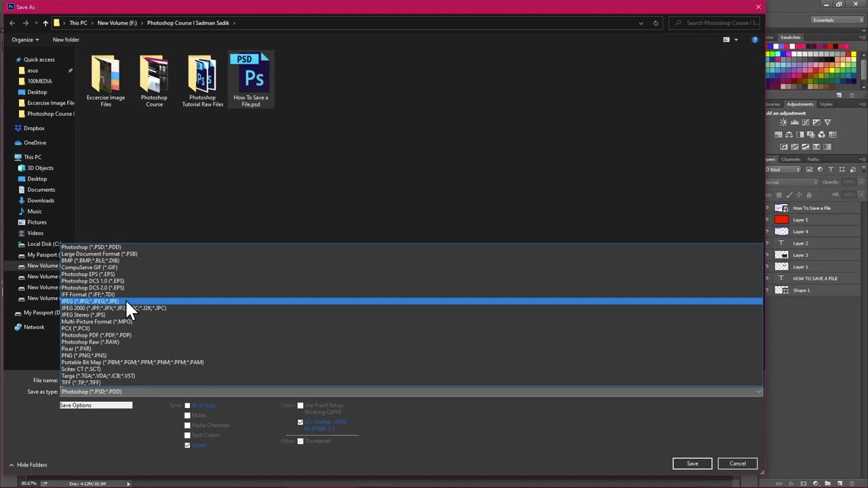The width and height of the screenshot is (868, 488).
Task: Toggle the Alpha Channels checkbox
Action: [x=187, y=426]
